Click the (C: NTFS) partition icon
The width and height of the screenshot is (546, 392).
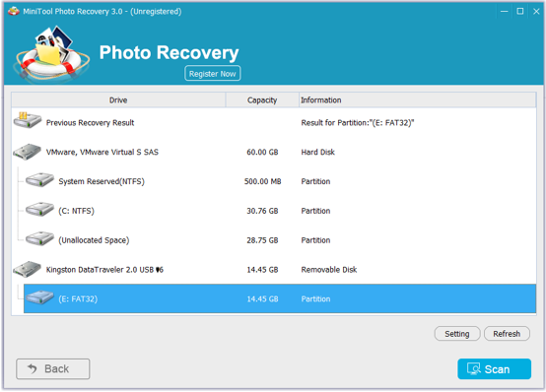click(x=39, y=209)
